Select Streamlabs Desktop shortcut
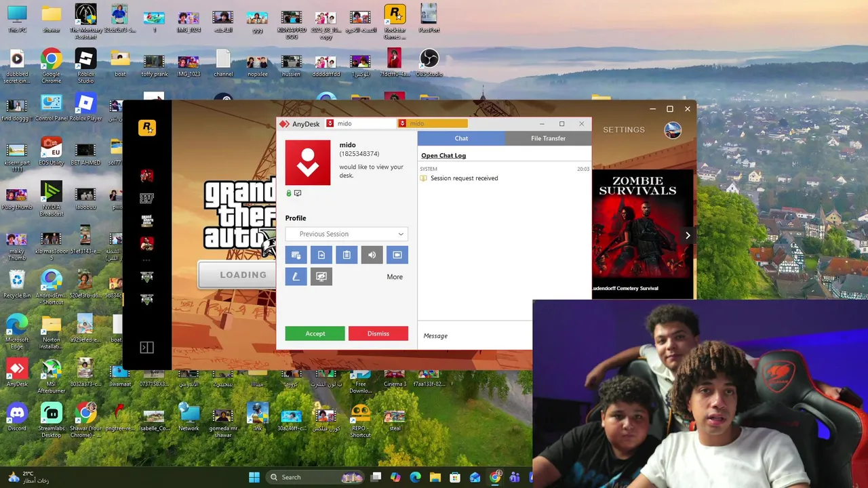Screen dimensions: 868x488 coord(52,421)
